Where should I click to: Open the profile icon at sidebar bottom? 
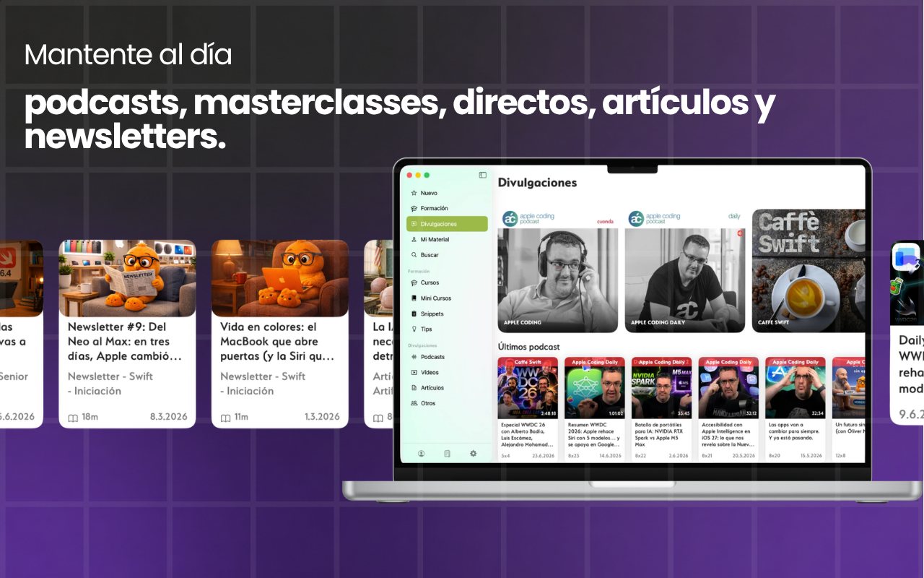(421, 454)
